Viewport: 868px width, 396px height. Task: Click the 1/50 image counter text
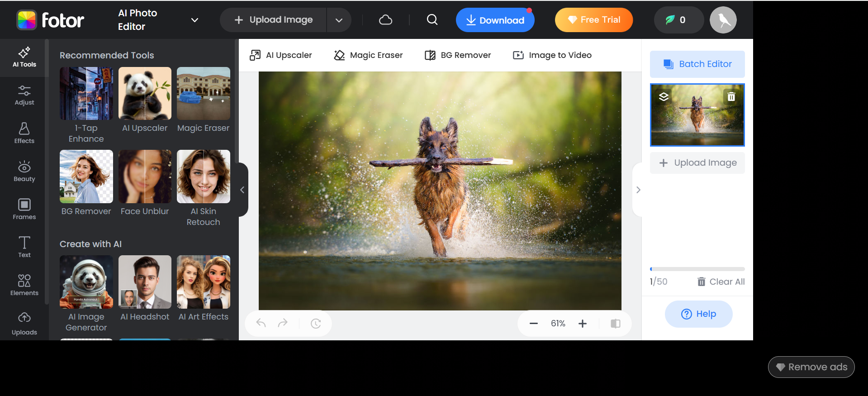coord(658,281)
